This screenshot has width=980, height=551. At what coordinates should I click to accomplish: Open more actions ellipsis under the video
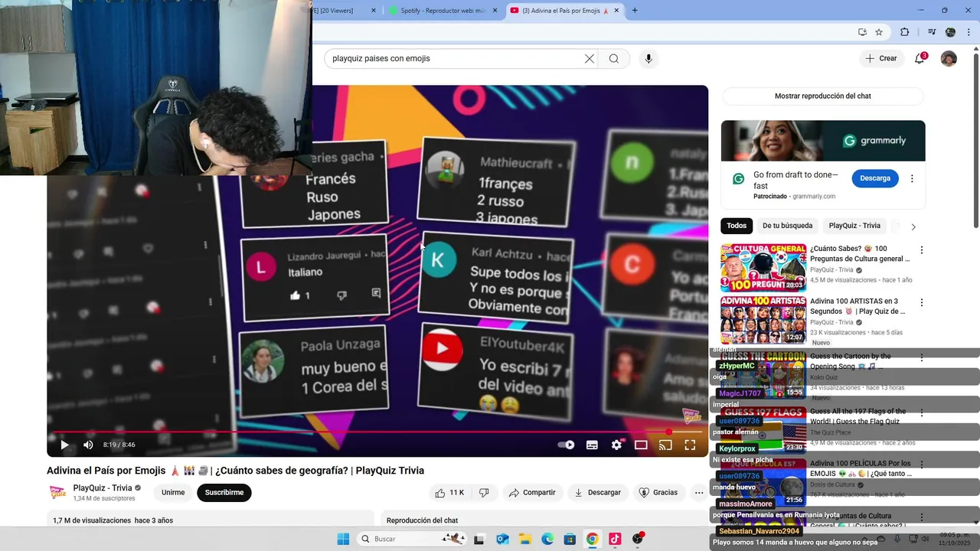coord(699,493)
